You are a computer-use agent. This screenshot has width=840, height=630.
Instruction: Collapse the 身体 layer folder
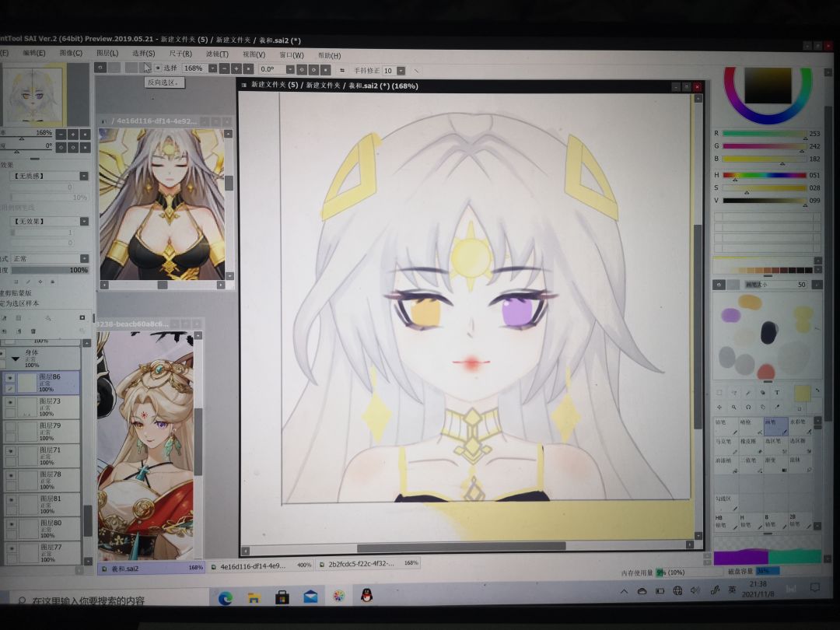click(16, 359)
